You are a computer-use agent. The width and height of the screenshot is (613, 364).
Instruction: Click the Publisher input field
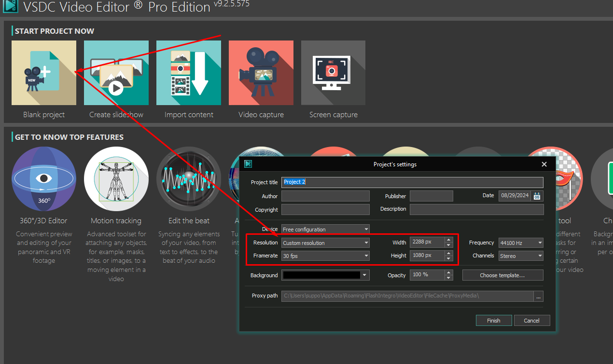pos(432,196)
